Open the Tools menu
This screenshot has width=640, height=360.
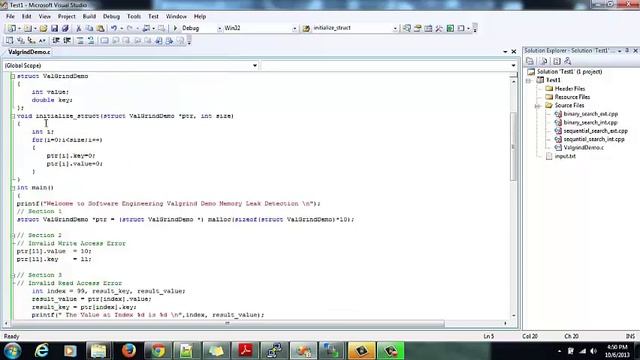[134, 16]
